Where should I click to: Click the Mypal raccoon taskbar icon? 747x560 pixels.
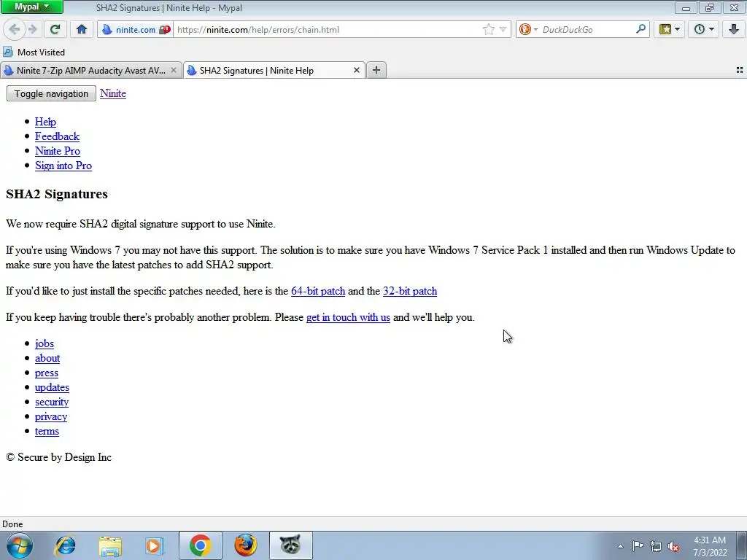(290, 545)
